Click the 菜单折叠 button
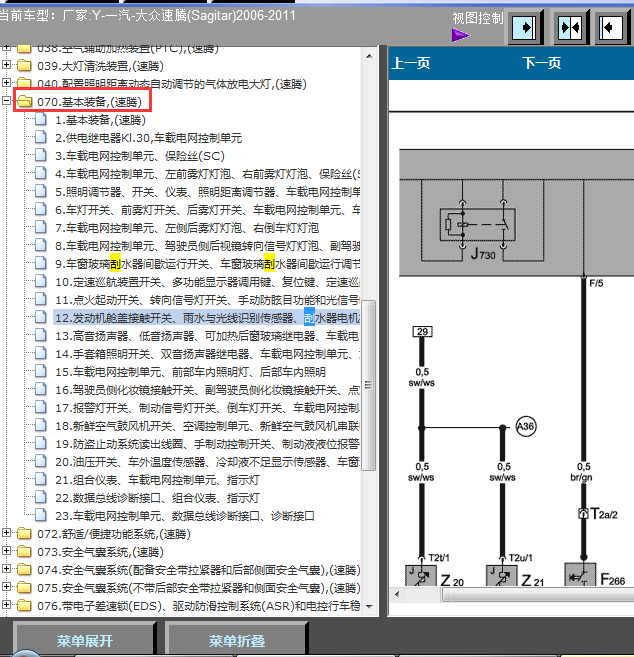 [x=237, y=641]
